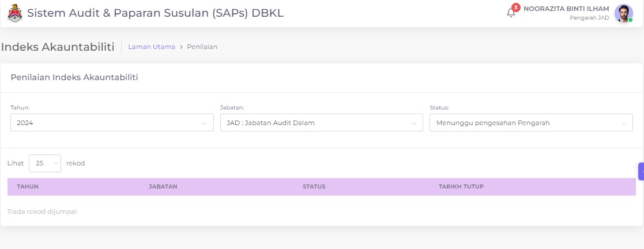This screenshot has width=644, height=249.
Task: Click the username NOORAZITA BINTI ILHAM
Action: 566,9
